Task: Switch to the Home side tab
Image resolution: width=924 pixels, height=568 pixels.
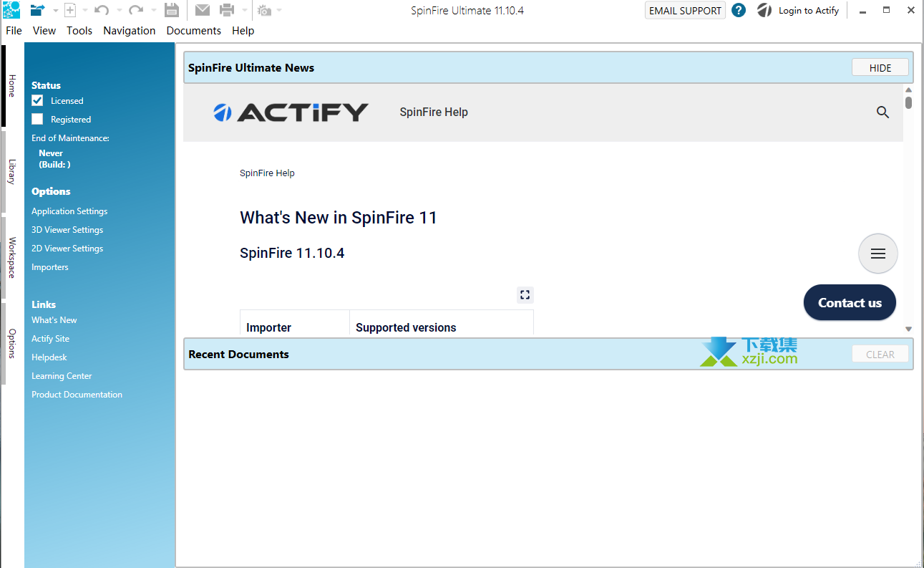Action: click(11, 85)
